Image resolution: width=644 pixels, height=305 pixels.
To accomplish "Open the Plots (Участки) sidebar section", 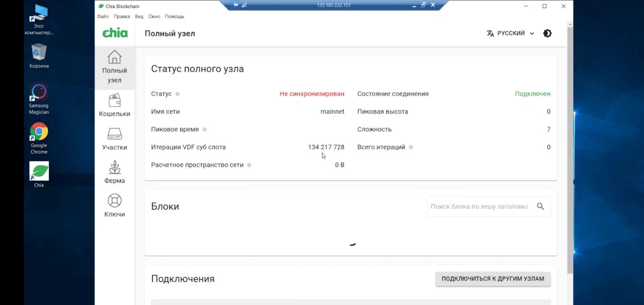I will tap(114, 139).
